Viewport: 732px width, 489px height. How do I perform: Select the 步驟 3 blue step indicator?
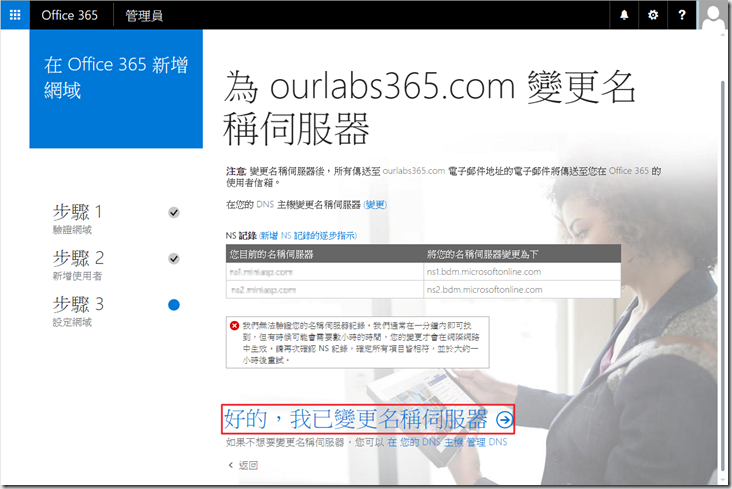point(174,305)
